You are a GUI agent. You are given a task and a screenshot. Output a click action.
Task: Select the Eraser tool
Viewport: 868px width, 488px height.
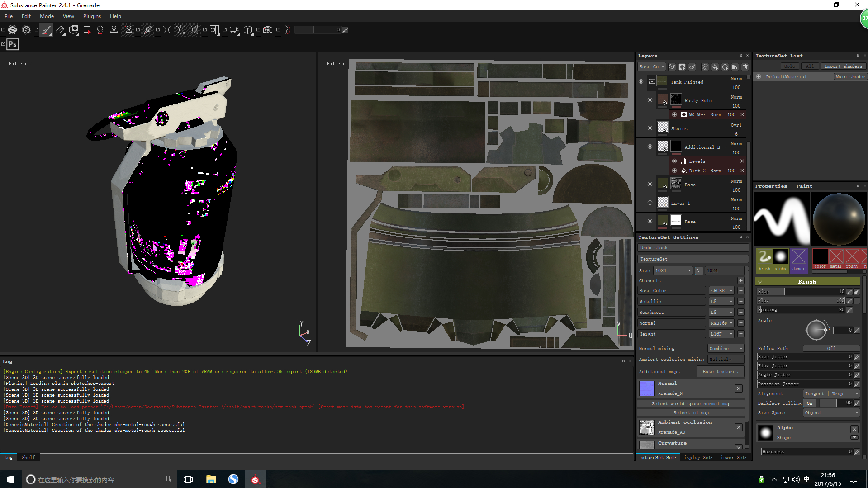pos(60,30)
